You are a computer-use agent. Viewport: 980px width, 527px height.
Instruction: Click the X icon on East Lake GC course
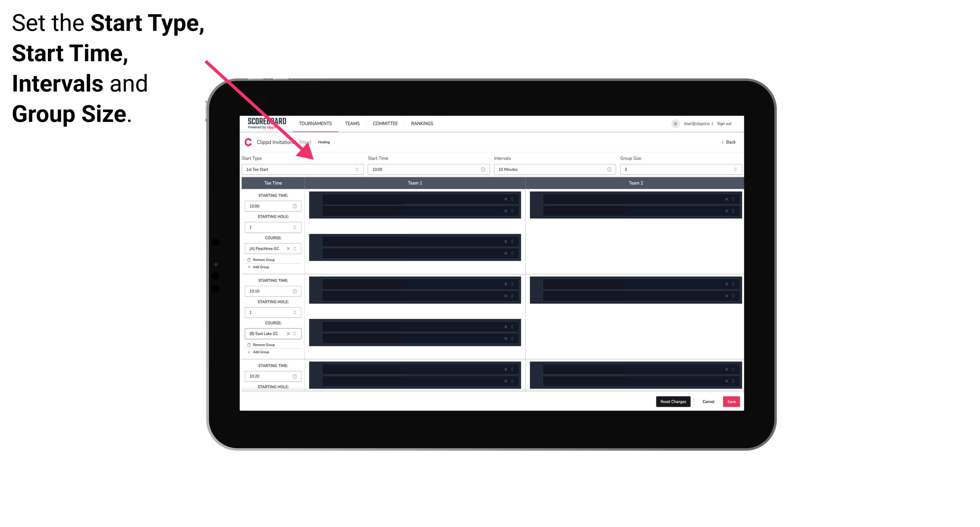tap(289, 334)
